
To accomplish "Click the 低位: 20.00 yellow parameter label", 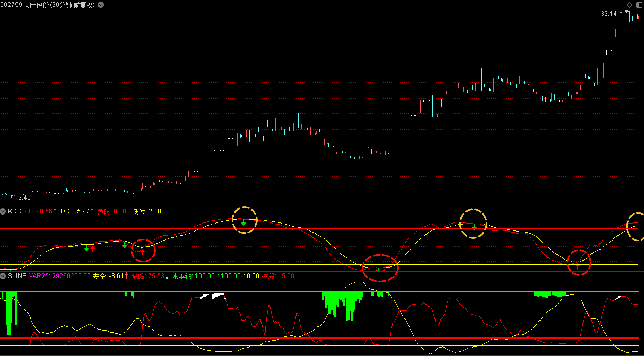I will pos(149,211).
